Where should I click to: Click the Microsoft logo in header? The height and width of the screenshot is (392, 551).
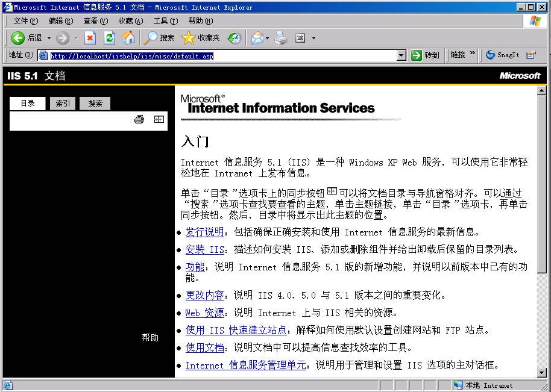pyautogui.click(x=520, y=75)
